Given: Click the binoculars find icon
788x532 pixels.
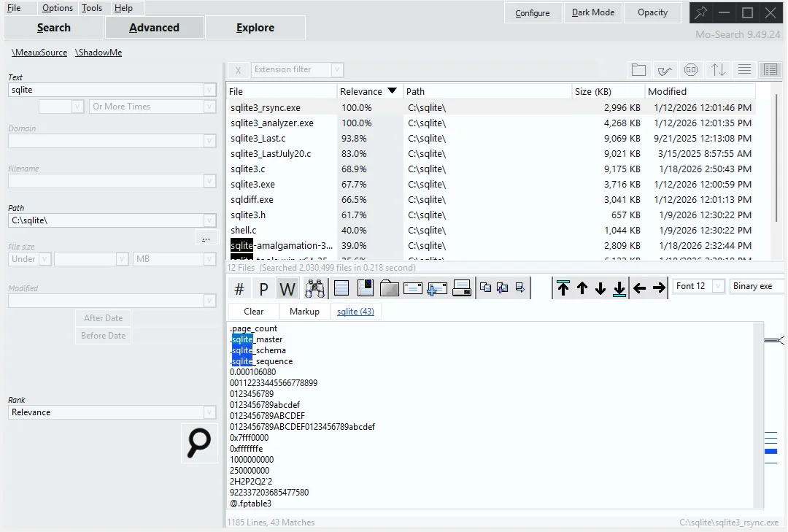Looking at the screenshot, I should click(x=314, y=288).
